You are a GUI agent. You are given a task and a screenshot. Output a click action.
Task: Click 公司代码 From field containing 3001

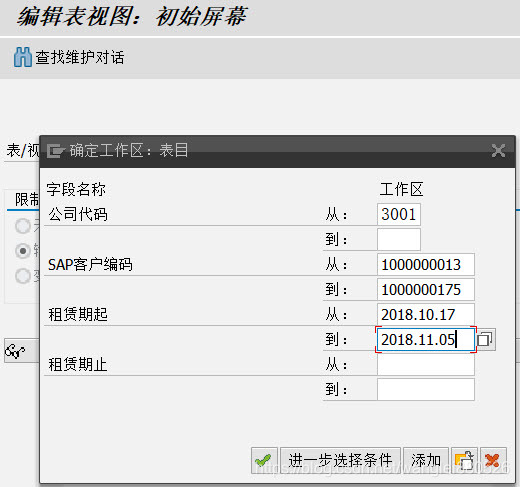(x=399, y=214)
